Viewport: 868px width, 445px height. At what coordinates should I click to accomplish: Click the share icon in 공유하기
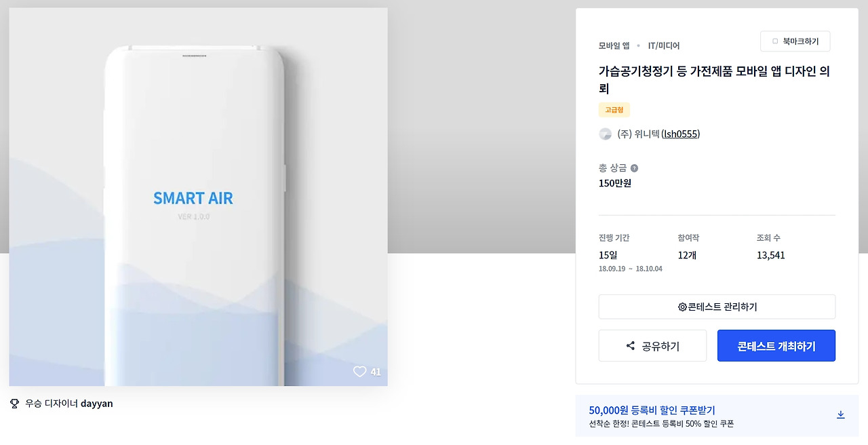[631, 346]
